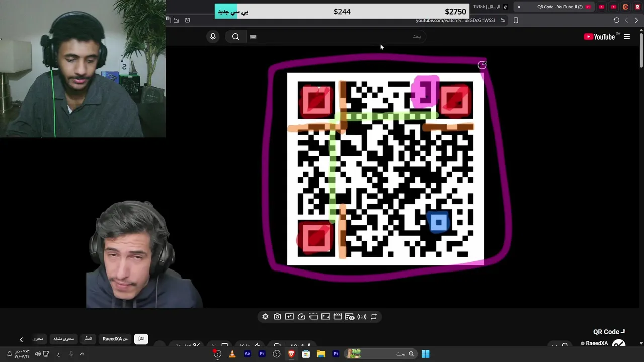Click the screen-with-eye icon in player toolbar
Viewport: 644px width, 362px height.
coord(350,317)
